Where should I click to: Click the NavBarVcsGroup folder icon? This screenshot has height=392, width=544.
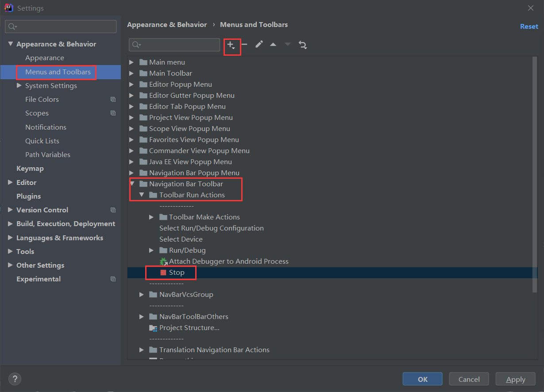[153, 295]
